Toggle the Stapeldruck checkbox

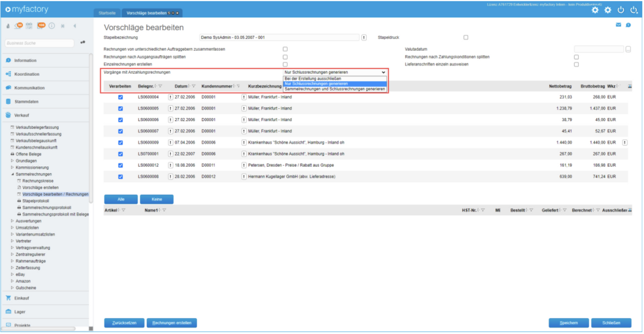click(x=466, y=37)
